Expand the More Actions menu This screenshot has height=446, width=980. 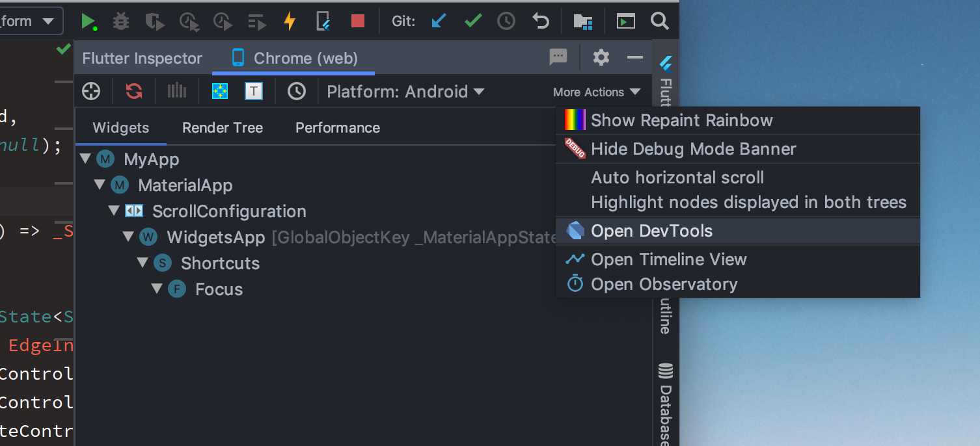click(x=597, y=92)
